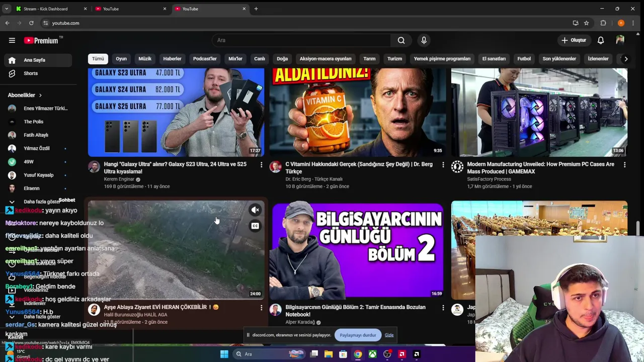The image size is (644, 362).
Task: Select the Oyun filter chip
Action: (121, 59)
